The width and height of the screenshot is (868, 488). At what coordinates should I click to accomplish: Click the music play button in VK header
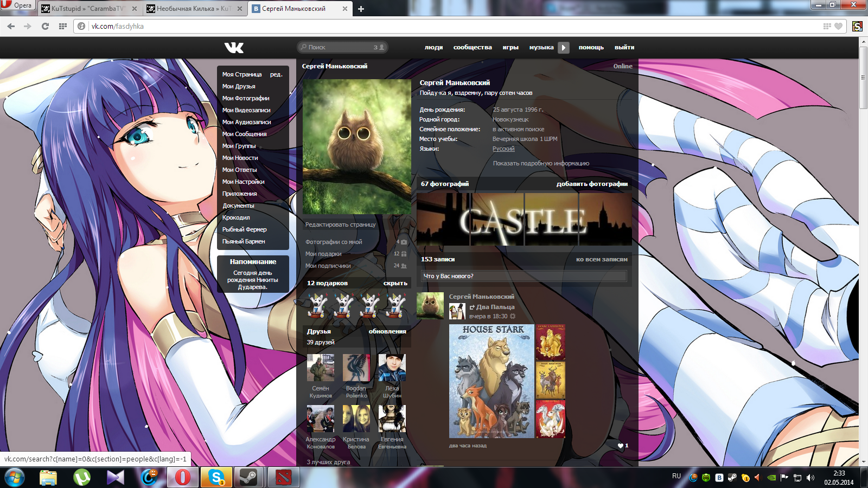(x=564, y=48)
